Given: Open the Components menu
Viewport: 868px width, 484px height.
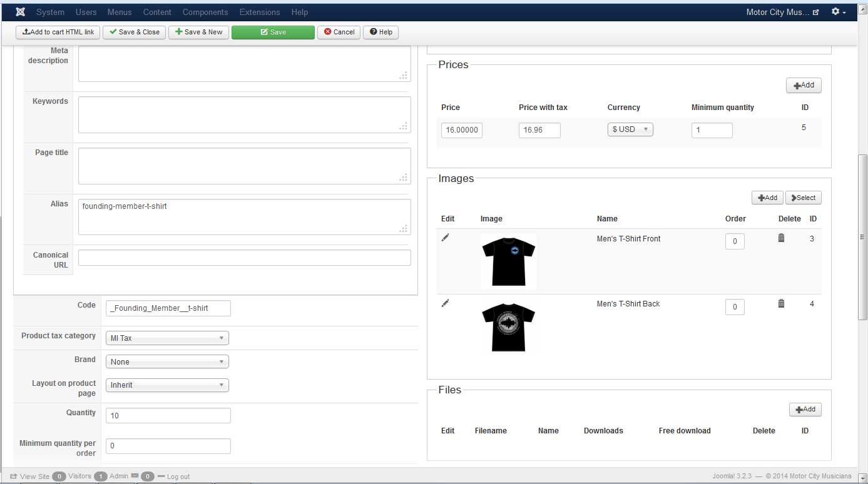Looking at the screenshot, I should (205, 12).
